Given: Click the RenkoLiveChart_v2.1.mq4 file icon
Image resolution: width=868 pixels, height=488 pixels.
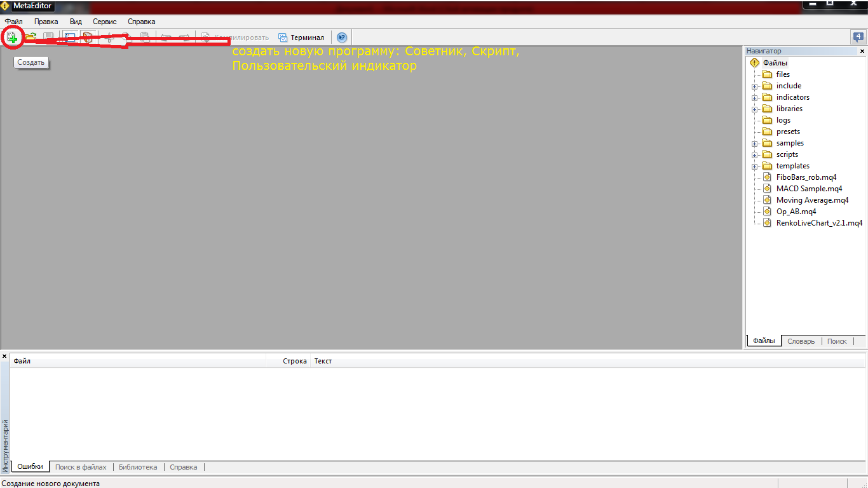Looking at the screenshot, I should click(x=767, y=223).
